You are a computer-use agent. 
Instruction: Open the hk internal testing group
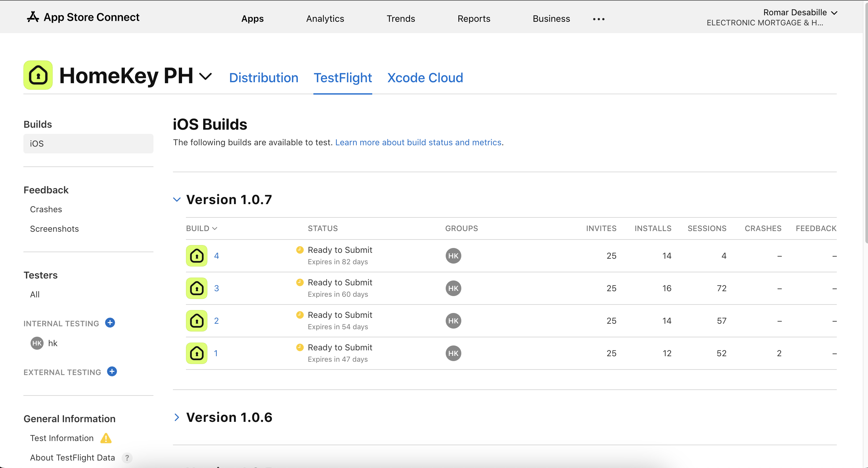pyautogui.click(x=53, y=343)
